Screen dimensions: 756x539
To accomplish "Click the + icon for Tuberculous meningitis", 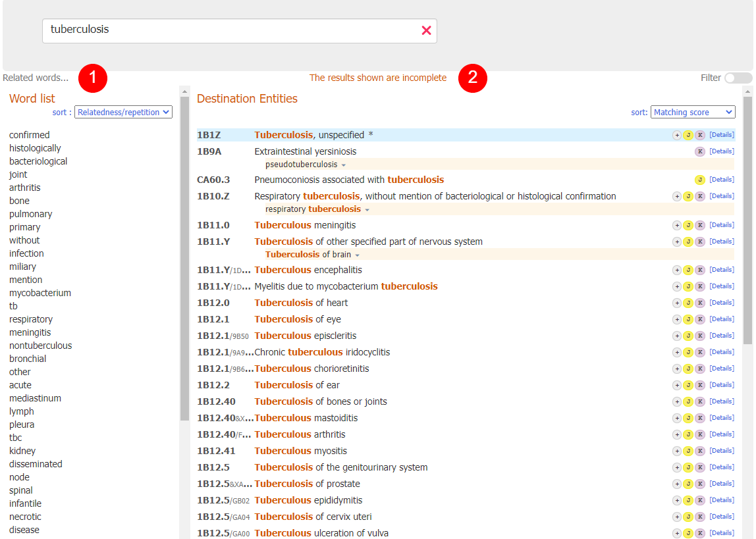I will (677, 224).
